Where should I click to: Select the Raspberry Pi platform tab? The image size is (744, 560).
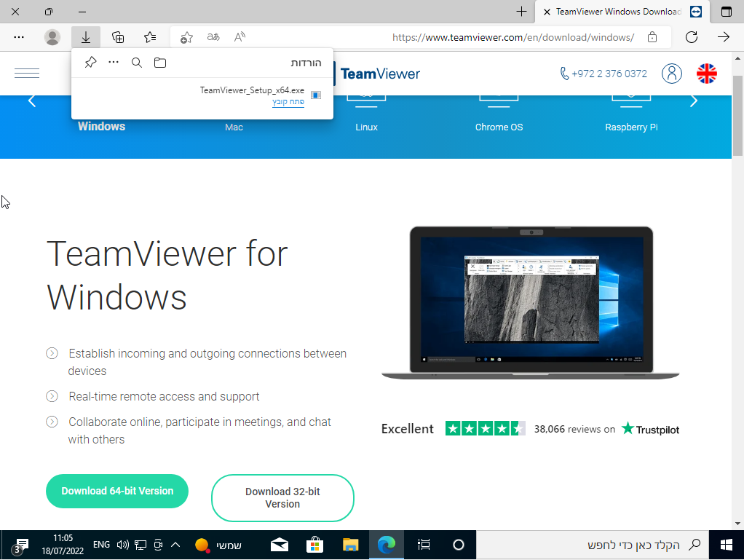(632, 127)
